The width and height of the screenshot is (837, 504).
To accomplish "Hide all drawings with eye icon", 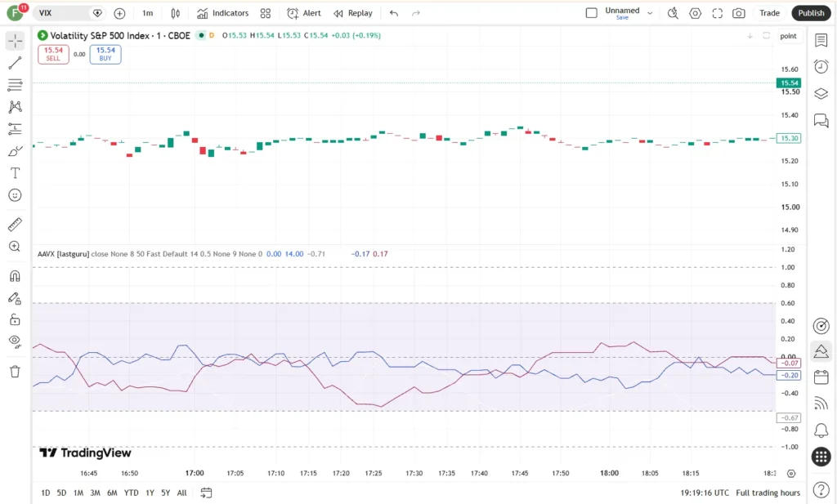I will (x=15, y=341).
